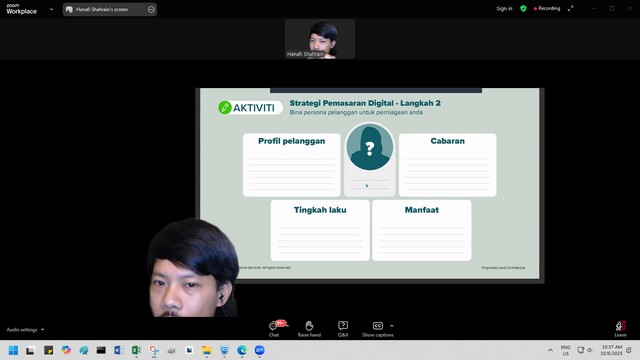Show the green encryption shield info
The width and height of the screenshot is (640, 360).
point(523,9)
